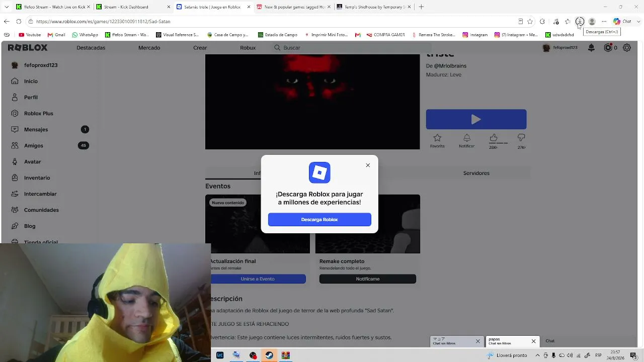The width and height of the screenshot is (644, 362).
Task: Open the @Mrlolbrains creator link
Action: (x=450, y=66)
